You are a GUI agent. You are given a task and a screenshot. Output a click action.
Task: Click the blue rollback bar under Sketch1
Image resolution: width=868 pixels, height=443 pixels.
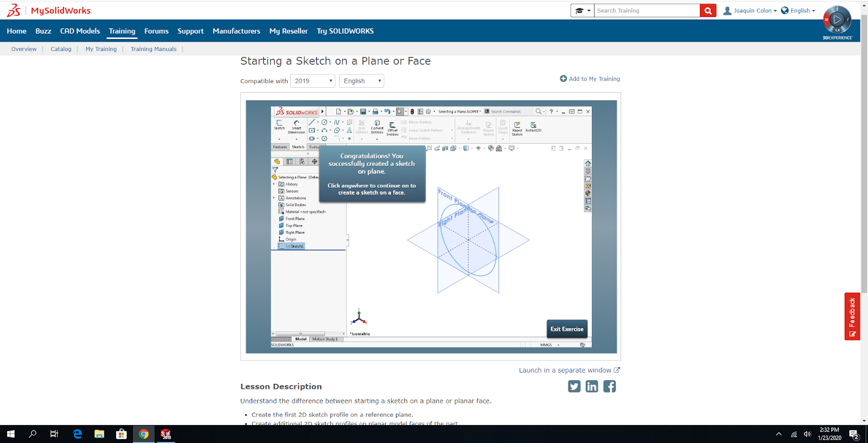tap(308, 250)
